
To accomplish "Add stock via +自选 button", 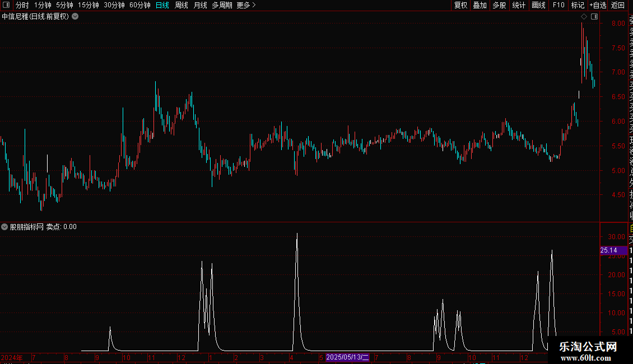I will [598, 5].
